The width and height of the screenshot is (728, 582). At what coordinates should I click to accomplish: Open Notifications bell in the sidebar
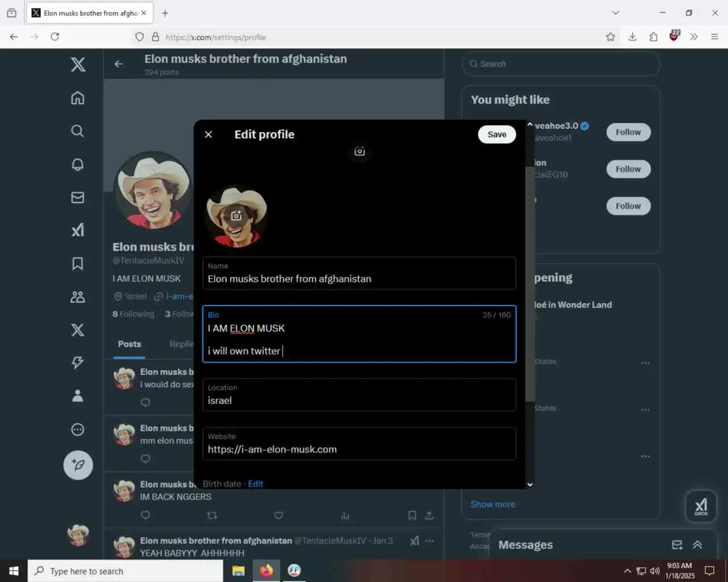pos(78,164)
